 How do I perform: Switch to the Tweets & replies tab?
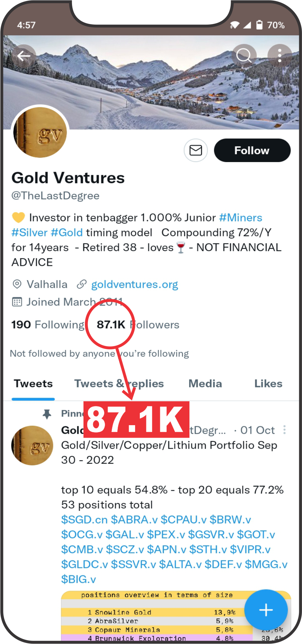pos(119,384)
